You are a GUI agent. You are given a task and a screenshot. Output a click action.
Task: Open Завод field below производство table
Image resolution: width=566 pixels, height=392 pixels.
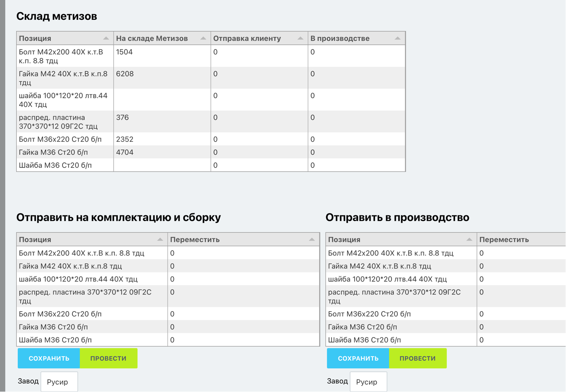(x=368, y=382)
